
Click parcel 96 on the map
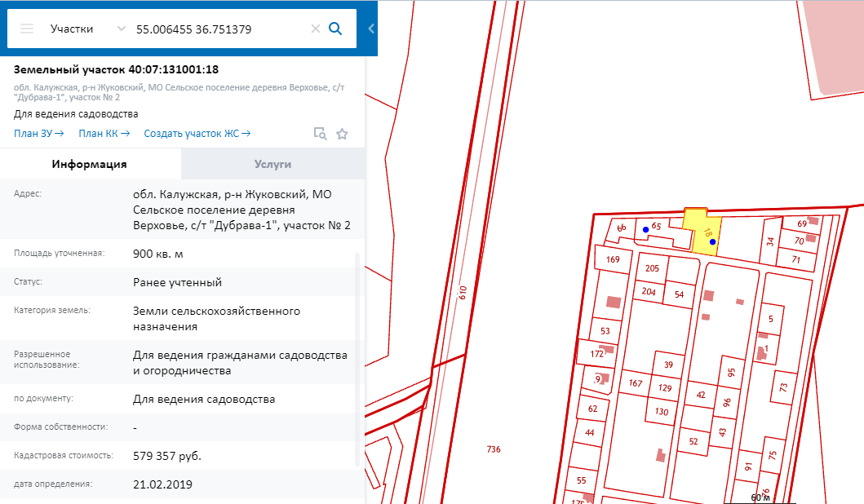[727, 403]
